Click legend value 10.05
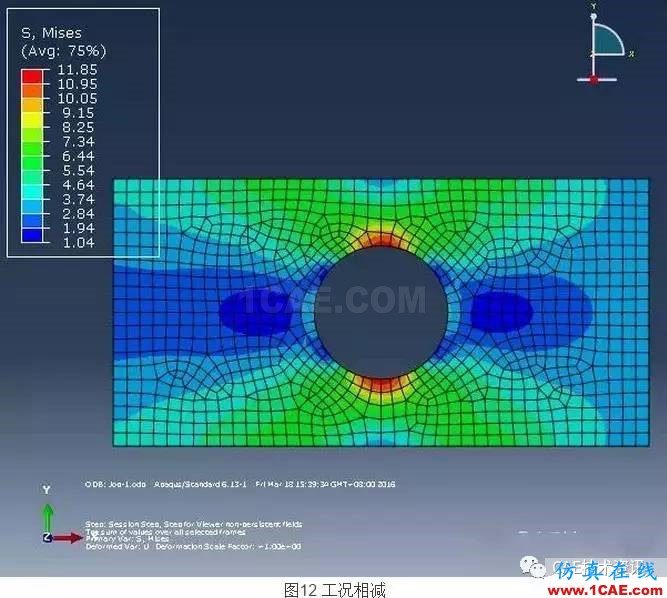The height and width of the screenshot is (598, 667). coord(77,98)
